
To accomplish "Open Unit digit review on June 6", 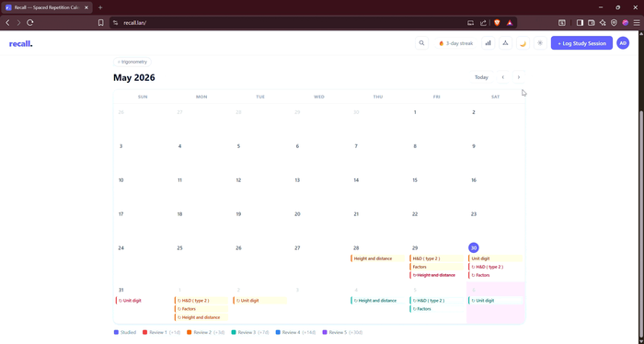I will (x=495, y=301).
